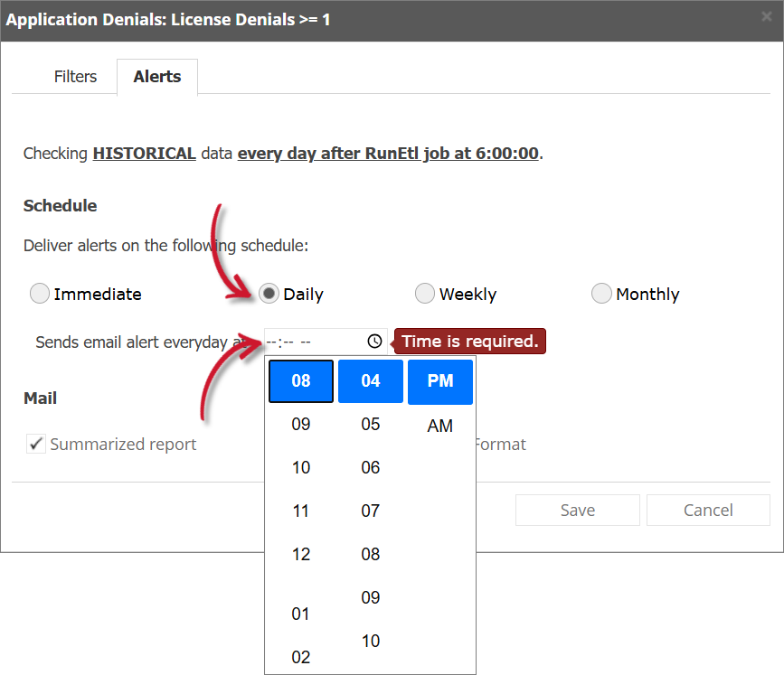The image size is (784, 675).
Task: Choose the Weekly schedule option
Action: click(x=425, y=293)
